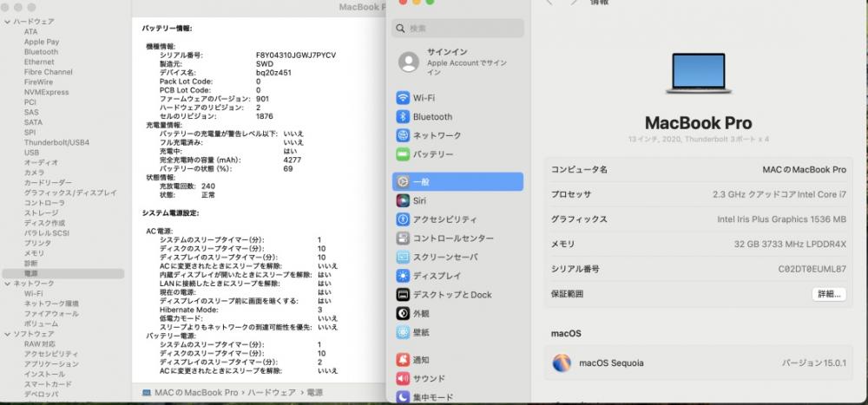Screen dimensions: 868x405
Task: Select 診断 in hardware list
Action: pos(31,264)
